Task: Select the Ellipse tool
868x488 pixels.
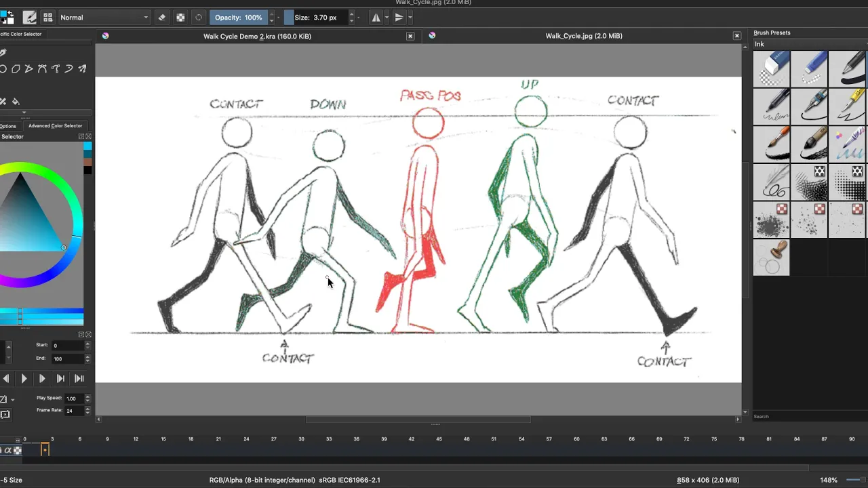Action: [x=3, y=68]
